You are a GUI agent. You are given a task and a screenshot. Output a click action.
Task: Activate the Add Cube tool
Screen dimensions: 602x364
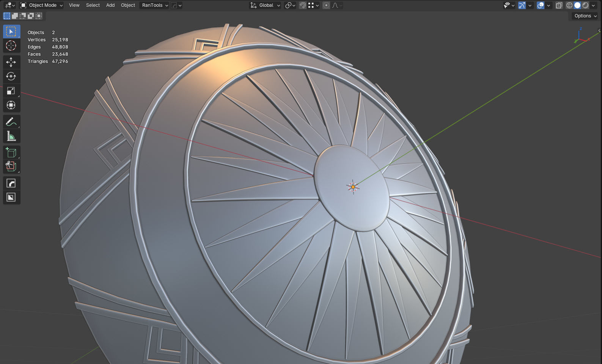point(11,152)
